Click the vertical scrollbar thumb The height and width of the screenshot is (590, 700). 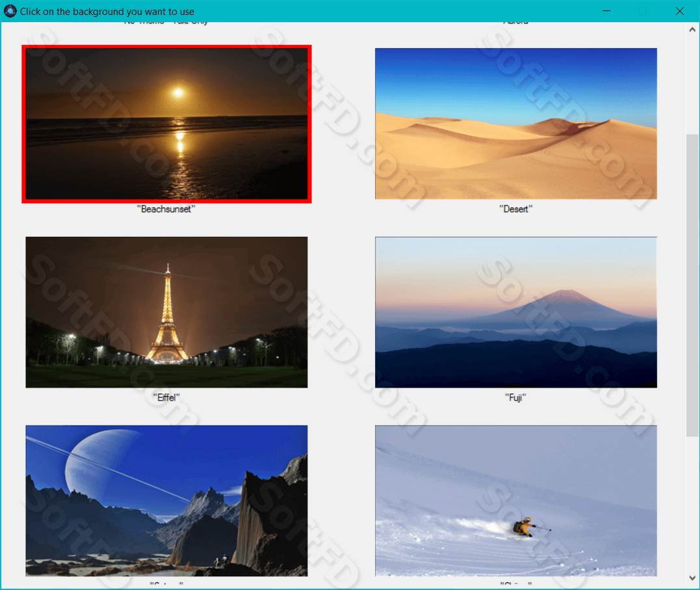coord(692,285)
